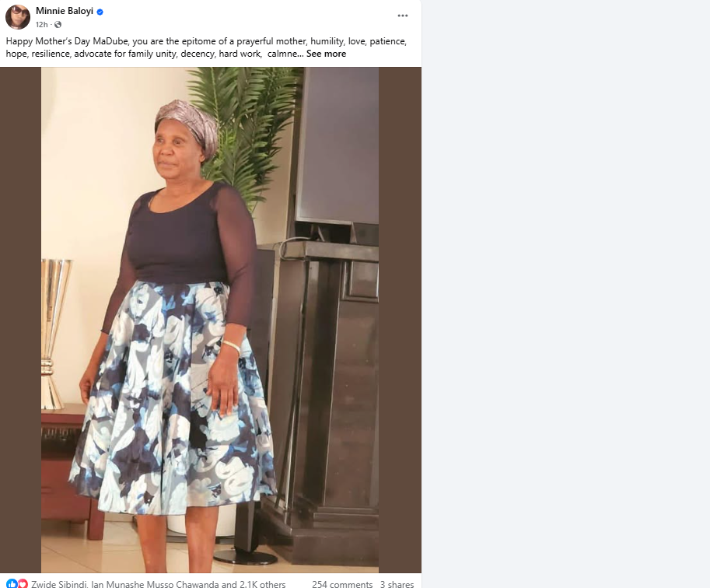The height and width of the screenshot is (588, 710).
Task: Expand post text with See more
Action: pos(326,54)
